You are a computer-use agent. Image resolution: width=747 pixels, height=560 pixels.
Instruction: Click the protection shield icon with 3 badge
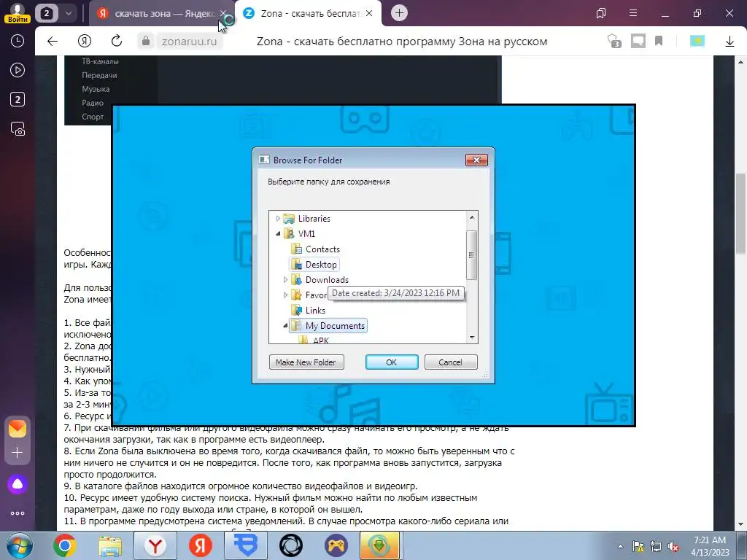tap(614, 42)
